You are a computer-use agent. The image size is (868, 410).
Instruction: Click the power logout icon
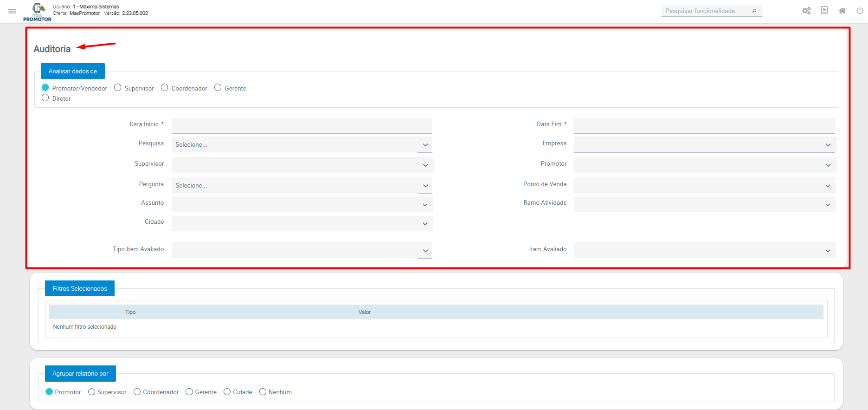[x=860, y=10]
